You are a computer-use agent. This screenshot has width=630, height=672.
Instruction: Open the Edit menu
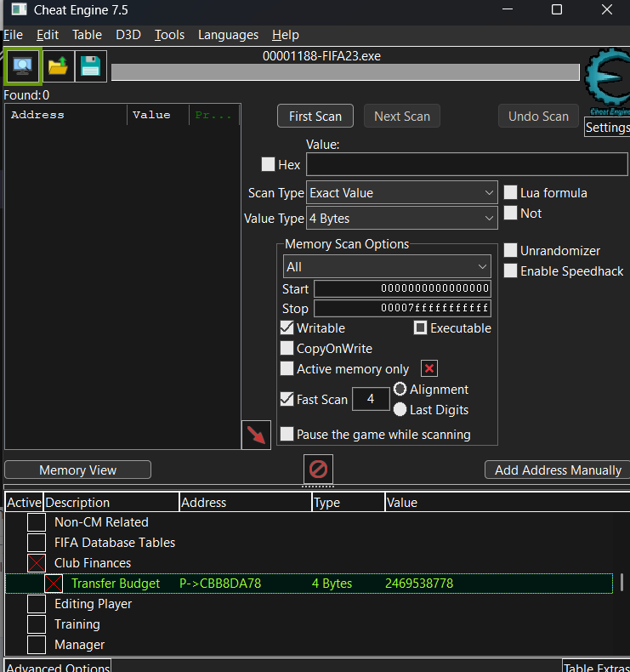pyautogui.click(x=48, y=35)
